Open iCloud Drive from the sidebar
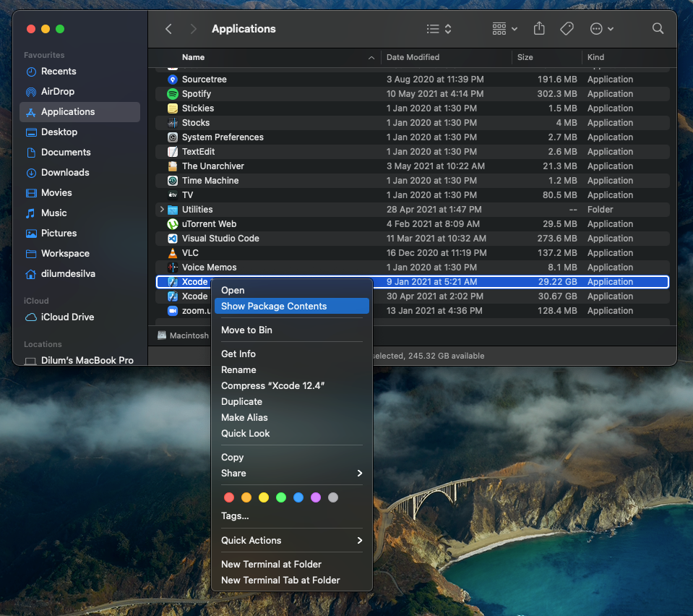This screenshot has width=693, height=616. pos(67,317)
